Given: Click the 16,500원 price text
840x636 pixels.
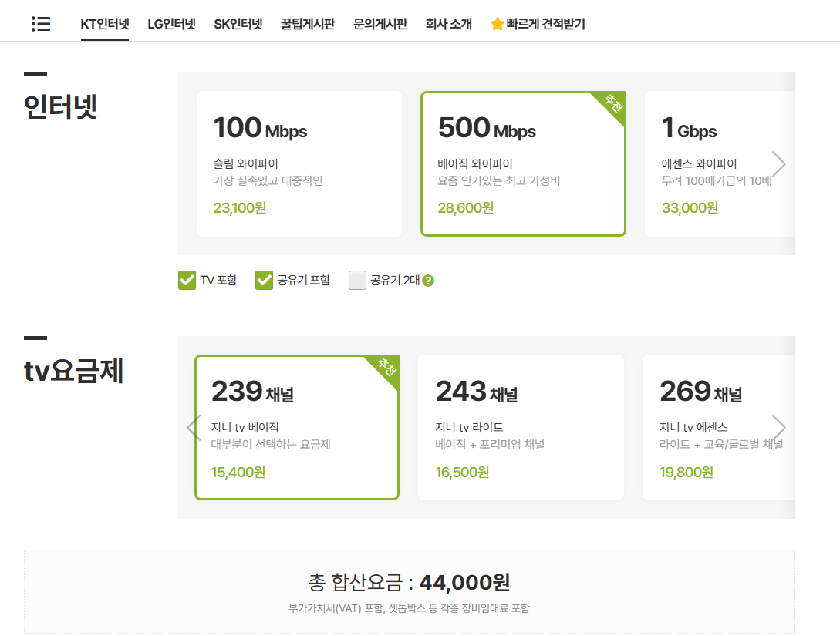Looking at the screenshot, I should (462, 472).
